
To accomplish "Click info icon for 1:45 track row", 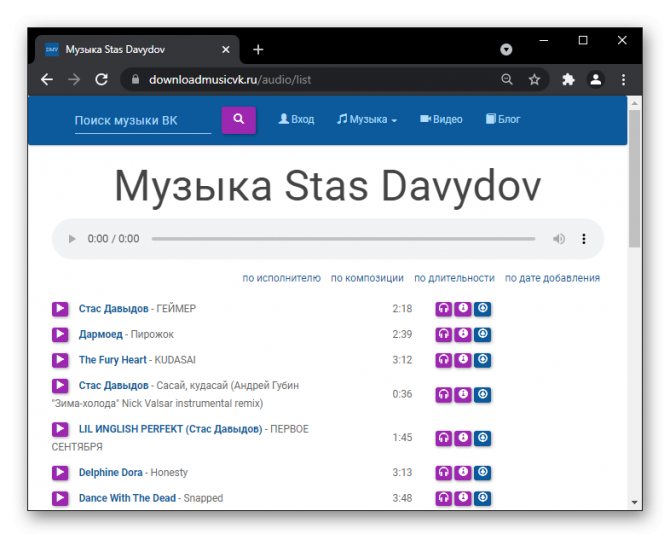I will (x=463, y=438).
